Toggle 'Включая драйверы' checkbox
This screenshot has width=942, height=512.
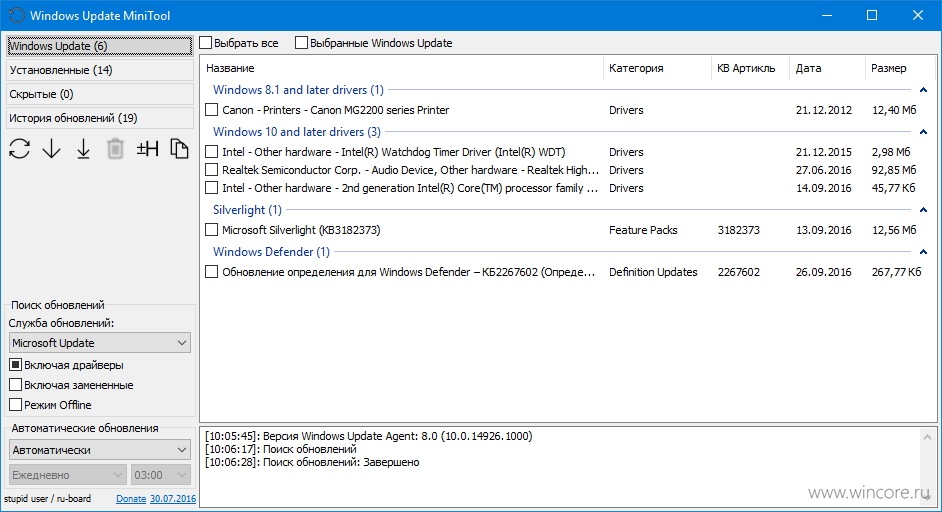tap(16, 365)
